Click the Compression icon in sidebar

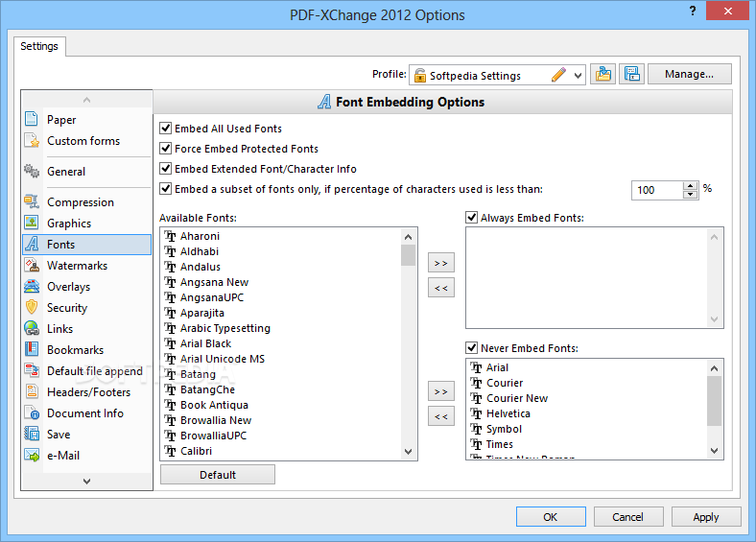[x=32, y=201]
